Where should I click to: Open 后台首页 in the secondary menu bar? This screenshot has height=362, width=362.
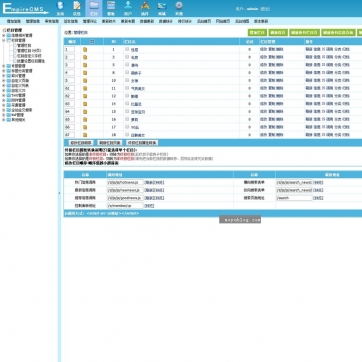pos(204,21)
